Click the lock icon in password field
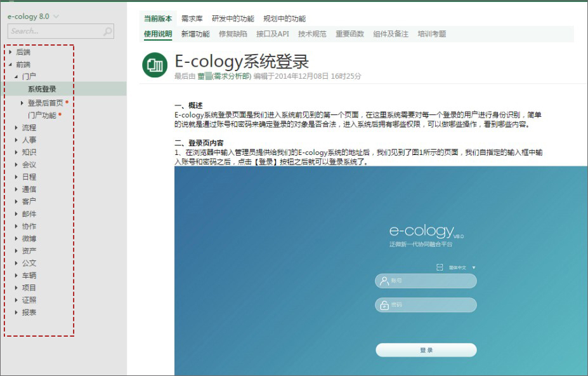This screenshot has width=588, height=376. (384, 305)
